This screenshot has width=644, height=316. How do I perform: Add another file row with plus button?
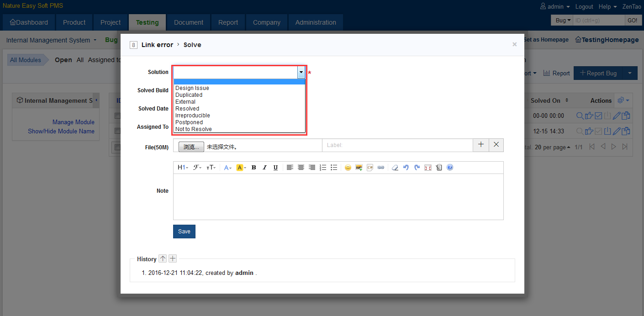click(x=480, y=145)
